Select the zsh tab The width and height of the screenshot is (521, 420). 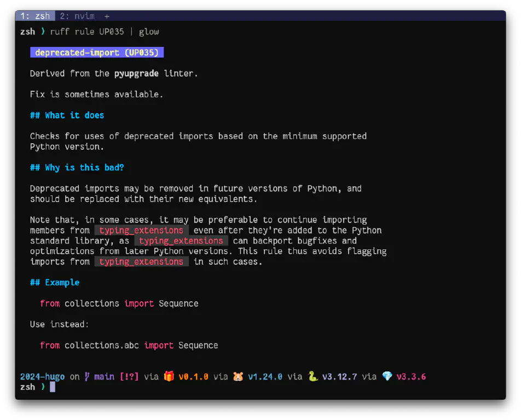pos(36,16)
